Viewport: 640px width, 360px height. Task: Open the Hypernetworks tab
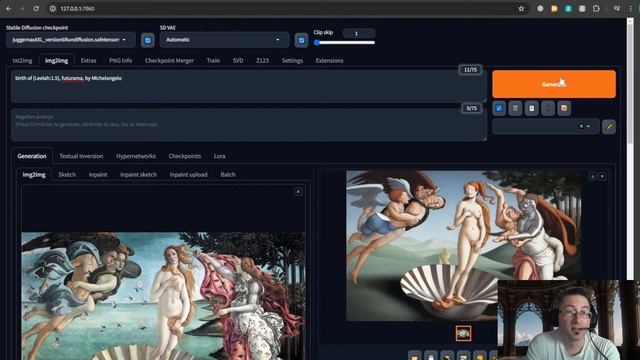tap(136, 156)
